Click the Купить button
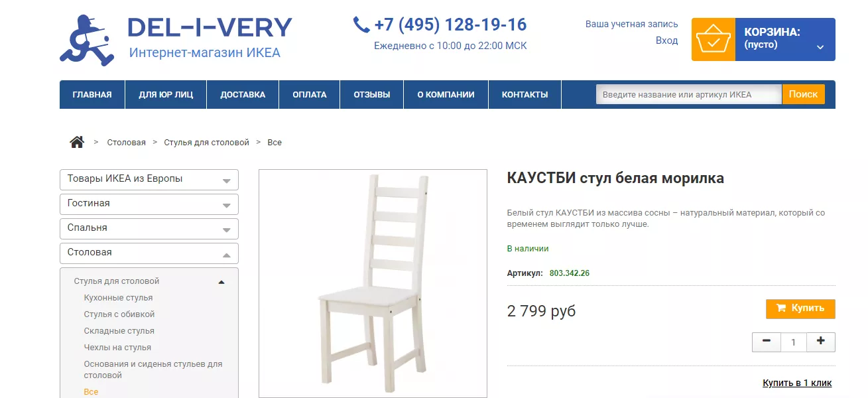Screen dimensions: 868x398 pos(800,308)
